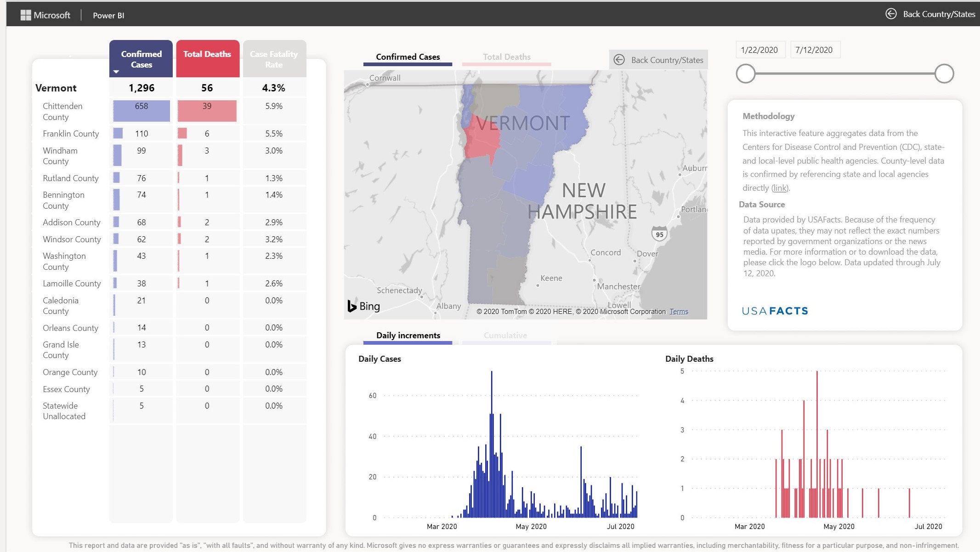Select the Chittenden County row
Screen dimensions: 980x552
pos(170,111)
